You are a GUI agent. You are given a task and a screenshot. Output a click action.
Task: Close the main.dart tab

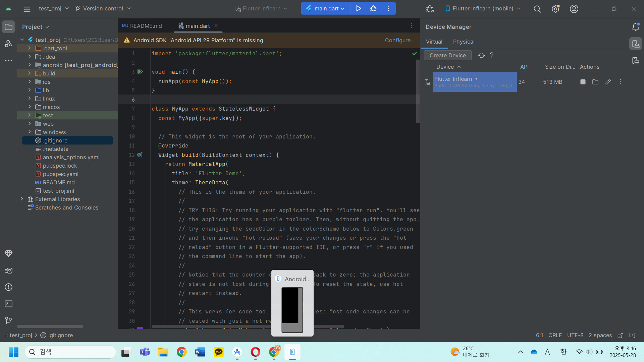(x=216, y=26)
